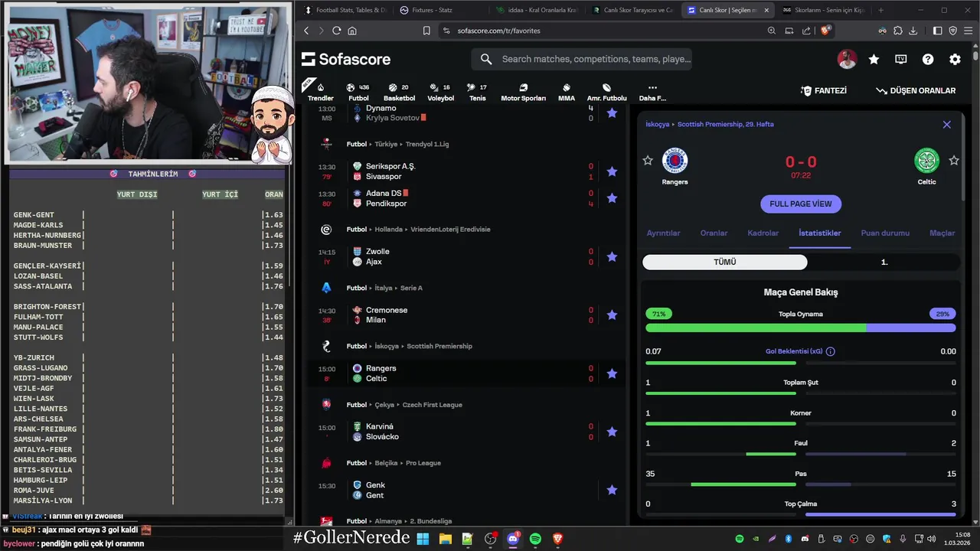Switch to the Ayrıntılar tab

tap(663, 233)
